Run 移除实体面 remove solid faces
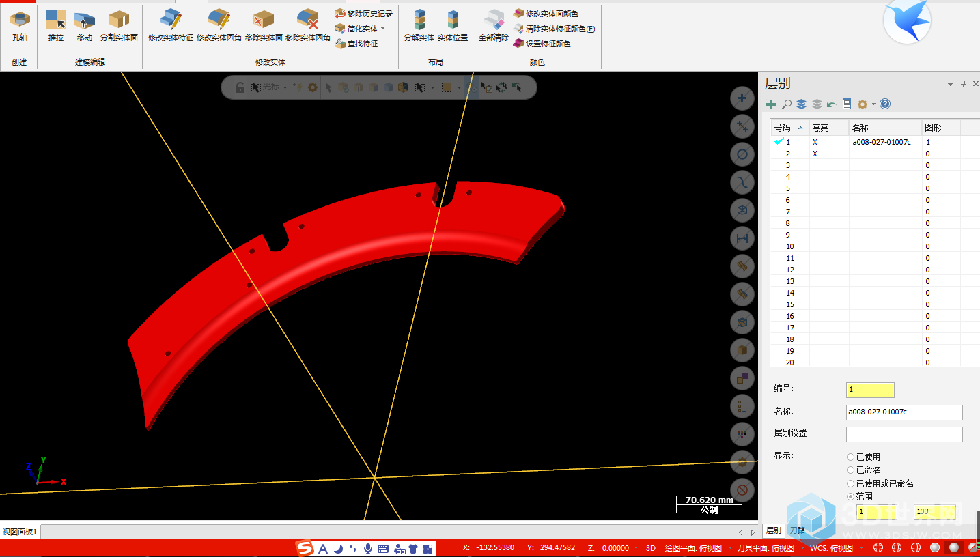 tap(264, 26)
